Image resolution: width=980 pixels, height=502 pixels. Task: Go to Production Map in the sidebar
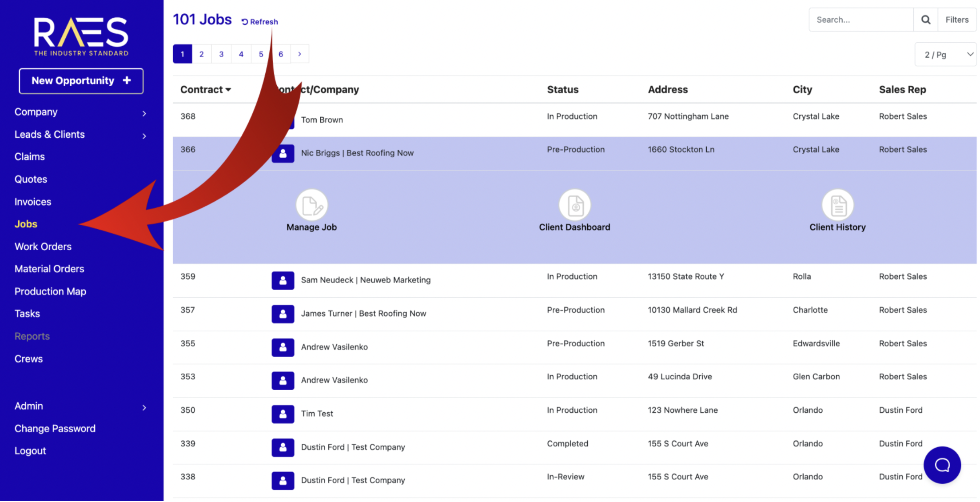click(x=50, y=291)
